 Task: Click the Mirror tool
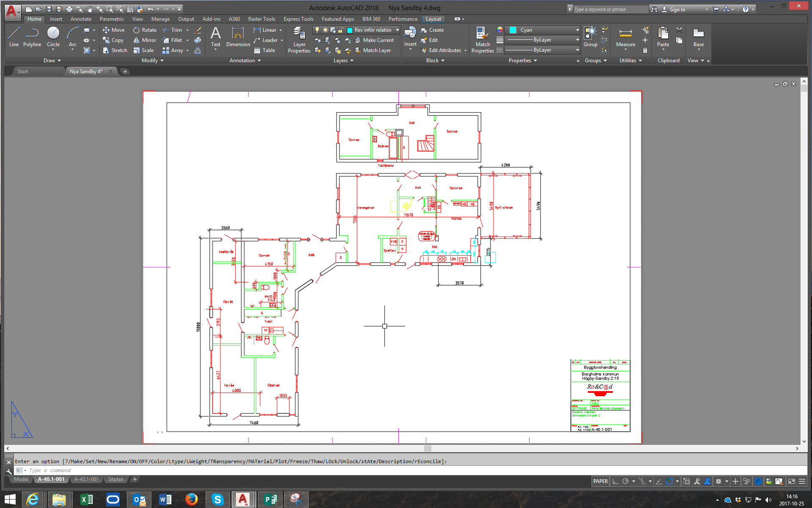coord(145,40)
